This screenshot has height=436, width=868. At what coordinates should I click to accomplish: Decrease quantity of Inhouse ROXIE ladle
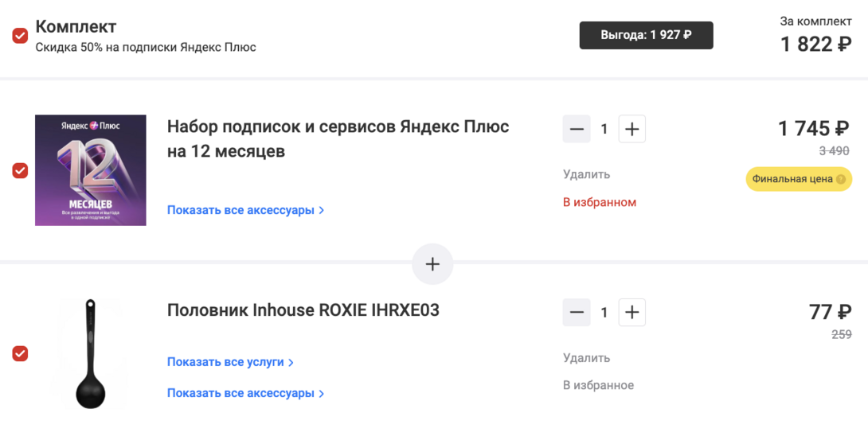point(577,313)
